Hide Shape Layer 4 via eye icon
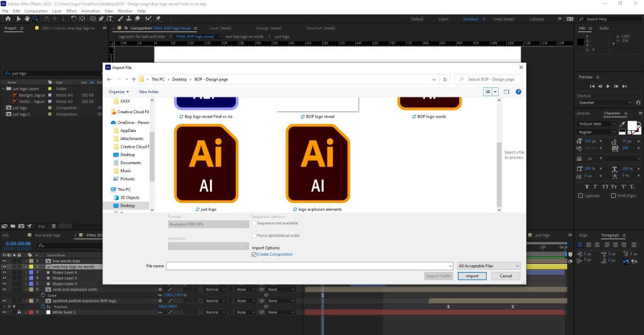The image size is (644, 335). coord(4,284)
